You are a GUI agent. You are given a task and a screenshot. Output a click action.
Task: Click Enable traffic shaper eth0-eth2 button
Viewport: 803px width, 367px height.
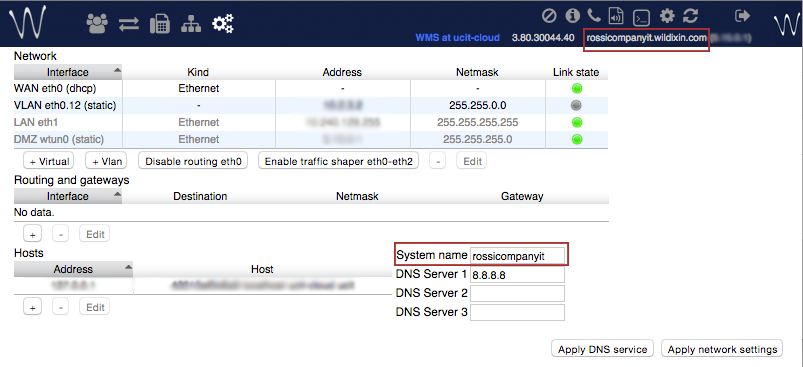coord(339,161)
